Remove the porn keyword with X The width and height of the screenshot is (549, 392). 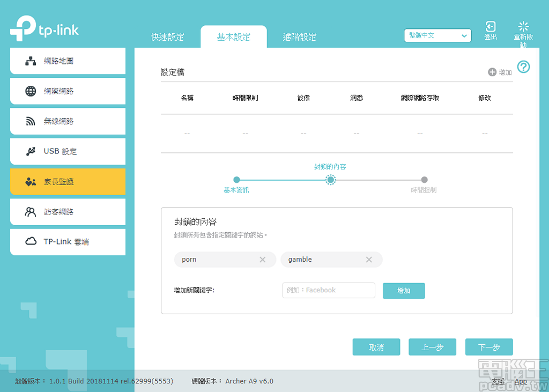(263, 260)
